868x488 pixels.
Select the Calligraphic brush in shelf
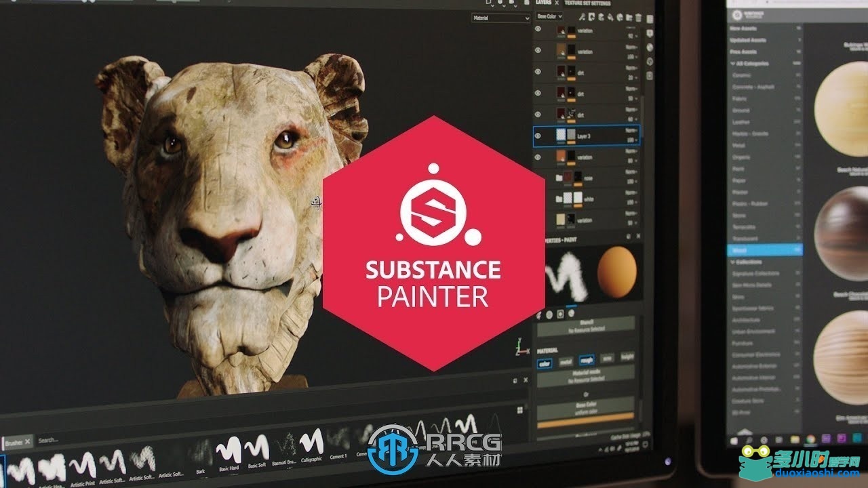311,445
